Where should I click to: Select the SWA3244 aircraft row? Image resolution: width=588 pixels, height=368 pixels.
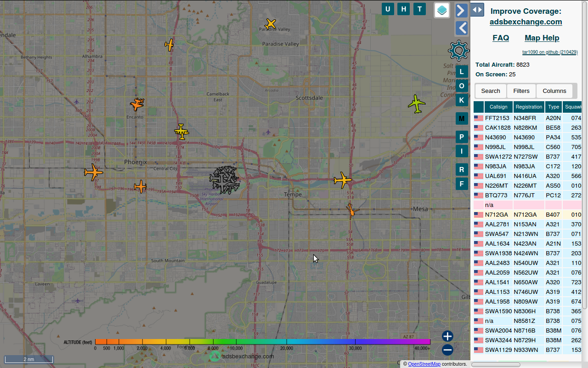tap(527, 340)
